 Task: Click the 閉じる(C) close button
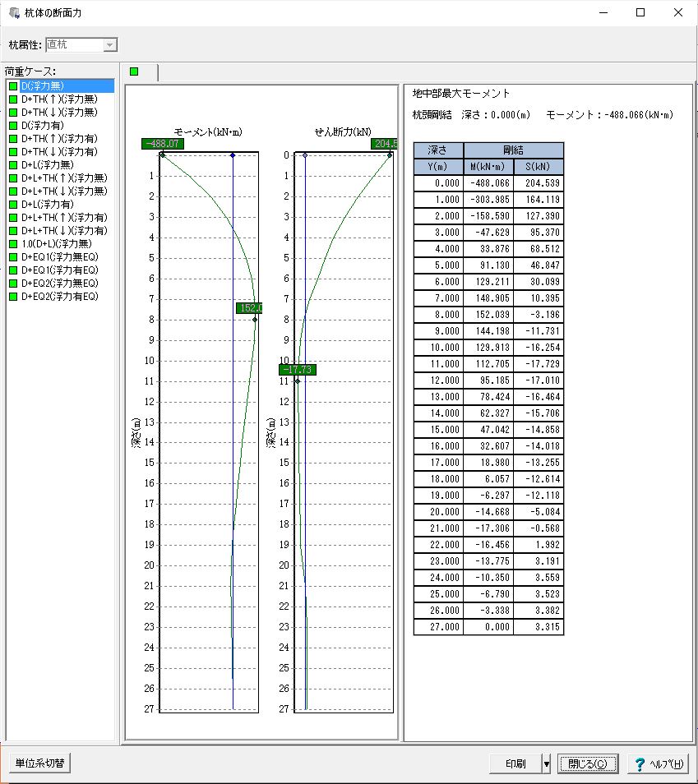click(x=588, y=763)
